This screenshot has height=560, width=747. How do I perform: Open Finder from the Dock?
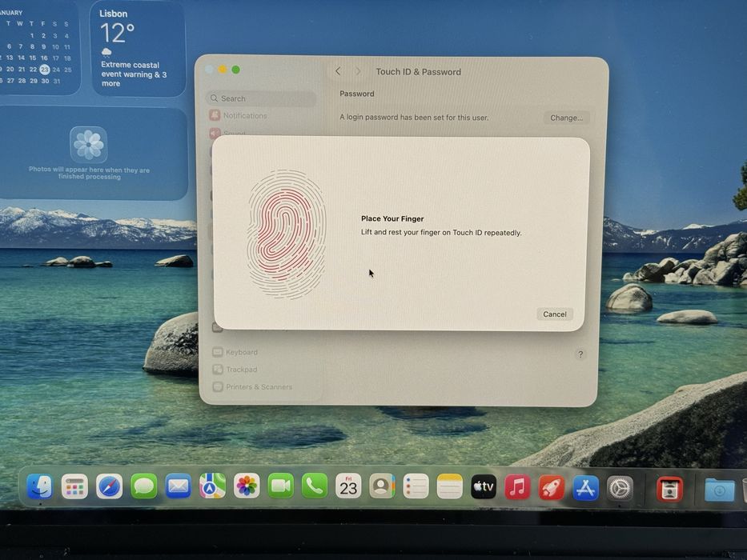point(40,486)
